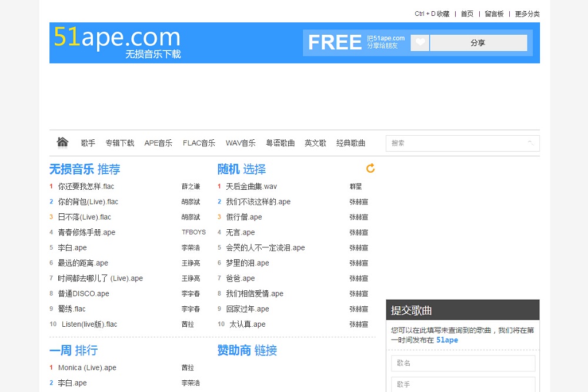Refresh the random selection list

click(370, 168)
